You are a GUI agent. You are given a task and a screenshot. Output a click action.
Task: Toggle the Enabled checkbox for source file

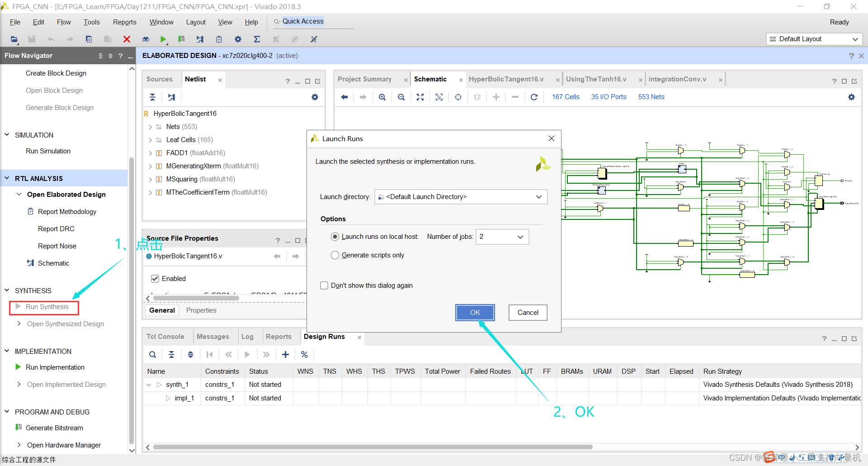click(155, 279)
